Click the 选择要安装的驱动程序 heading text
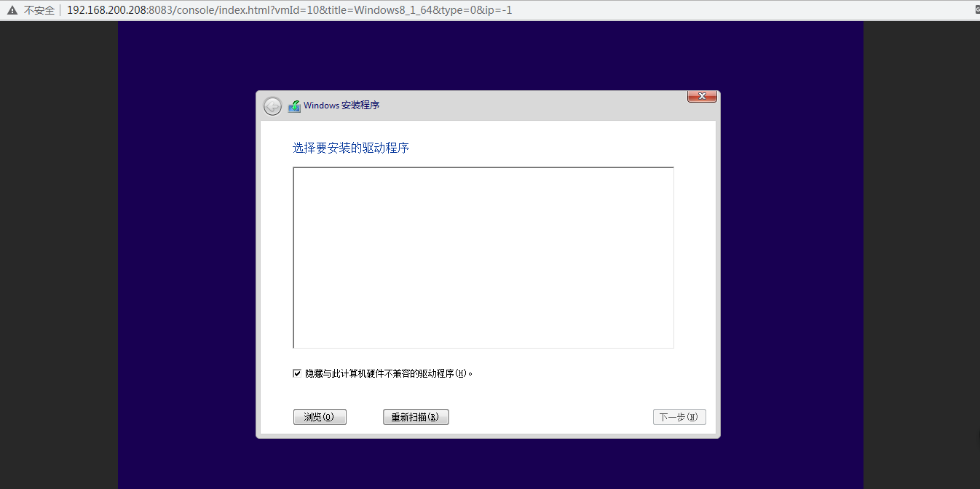The image size is (980, 489). point(351,148)
